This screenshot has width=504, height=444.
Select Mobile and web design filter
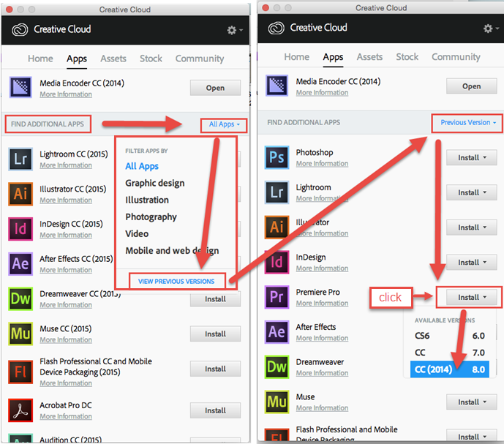[172, 251]
